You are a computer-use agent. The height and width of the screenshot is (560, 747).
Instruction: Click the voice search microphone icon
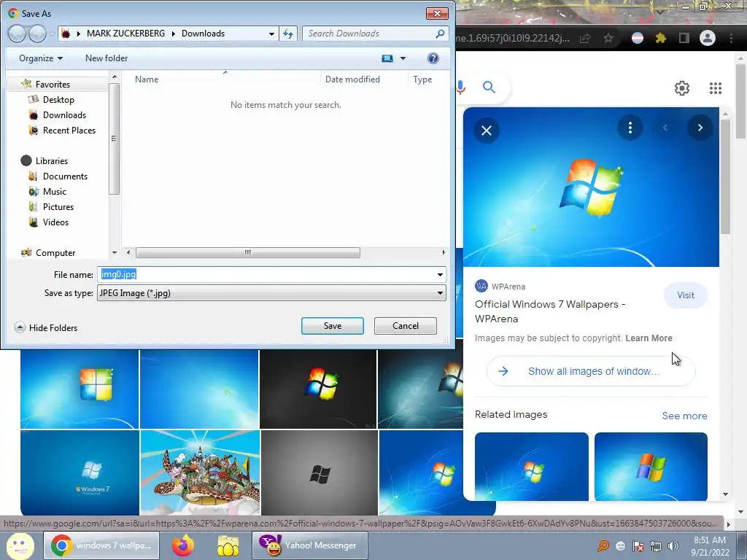pos(460,87)
